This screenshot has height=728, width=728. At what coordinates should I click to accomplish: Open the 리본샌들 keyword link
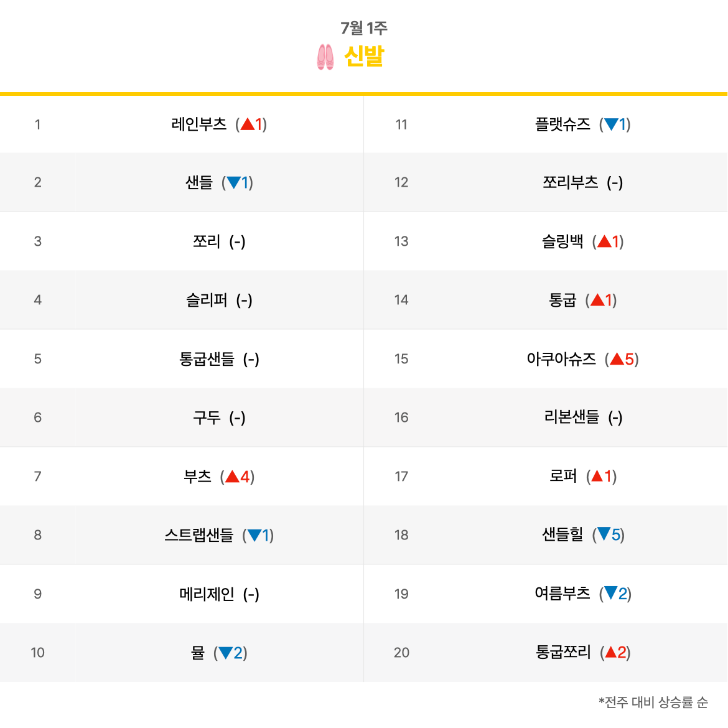pos(572,418)
